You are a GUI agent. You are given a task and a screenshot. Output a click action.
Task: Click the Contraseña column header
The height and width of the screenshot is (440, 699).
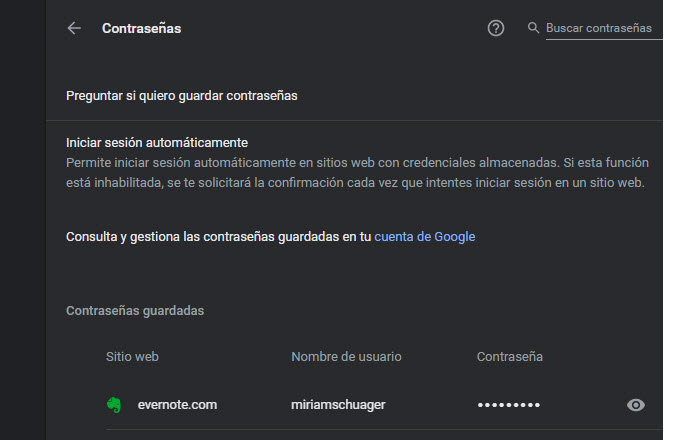coord(510,357)
